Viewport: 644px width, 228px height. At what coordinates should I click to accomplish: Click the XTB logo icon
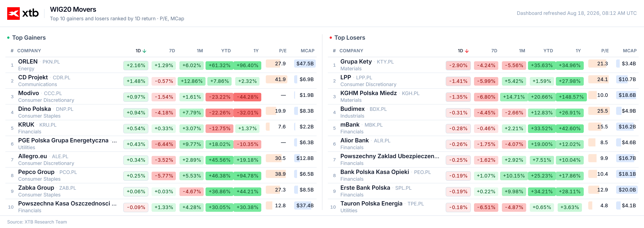tap(13, 13)
